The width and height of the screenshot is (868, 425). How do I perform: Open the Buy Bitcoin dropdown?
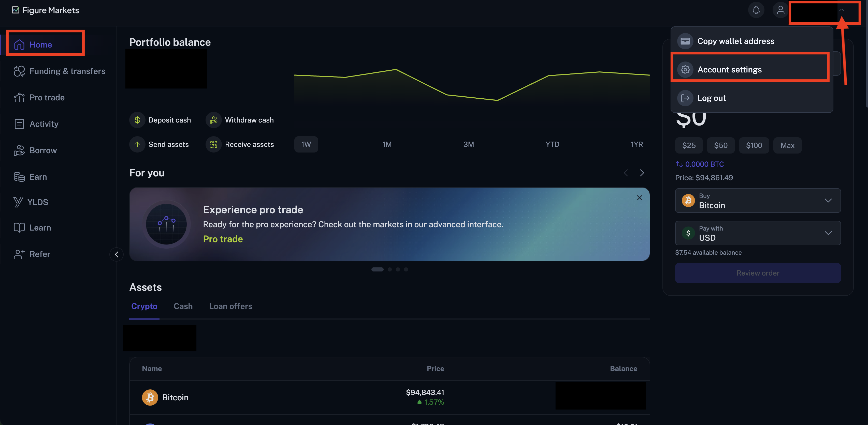[758, 201]
